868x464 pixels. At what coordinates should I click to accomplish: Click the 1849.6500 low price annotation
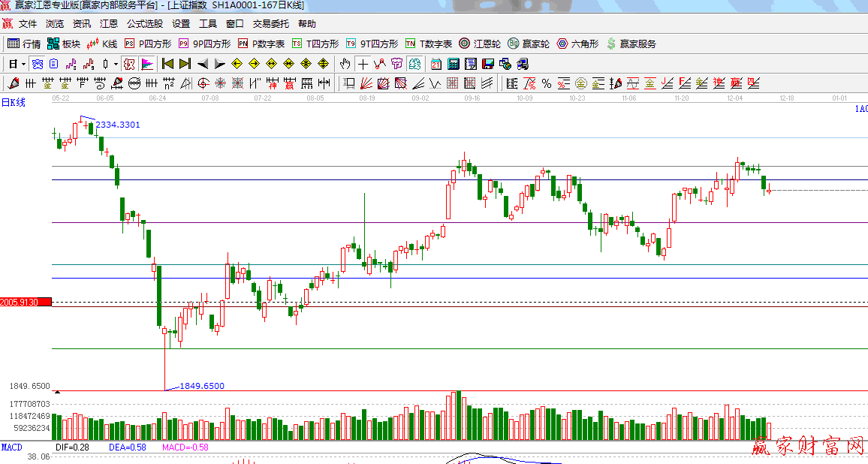201,386
